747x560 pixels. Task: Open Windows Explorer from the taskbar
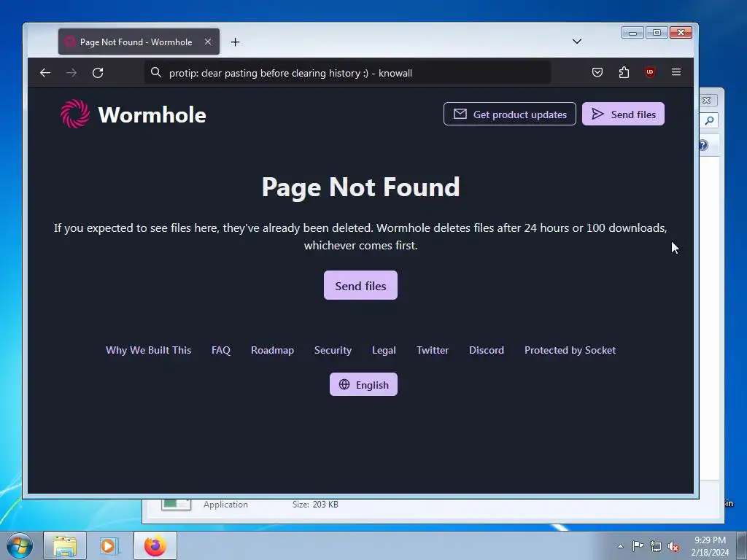[65, 546]
